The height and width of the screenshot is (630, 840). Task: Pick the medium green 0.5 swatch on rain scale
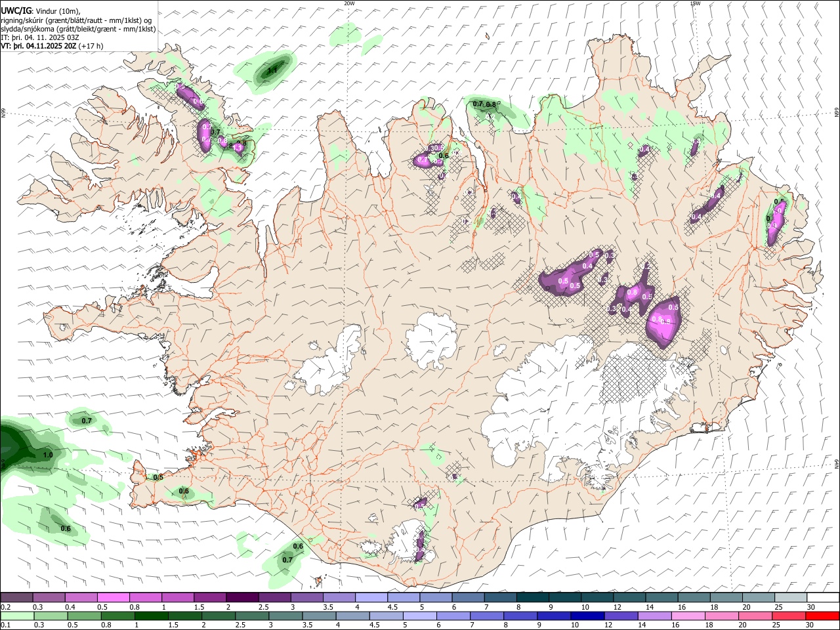point(85,616)
